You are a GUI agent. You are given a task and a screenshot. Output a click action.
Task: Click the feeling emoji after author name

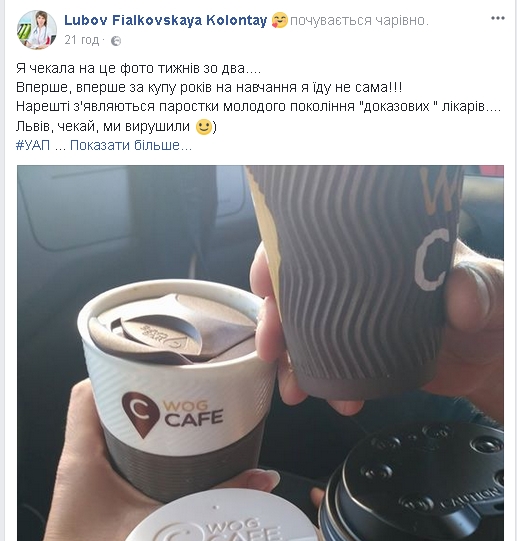(279, 20)
